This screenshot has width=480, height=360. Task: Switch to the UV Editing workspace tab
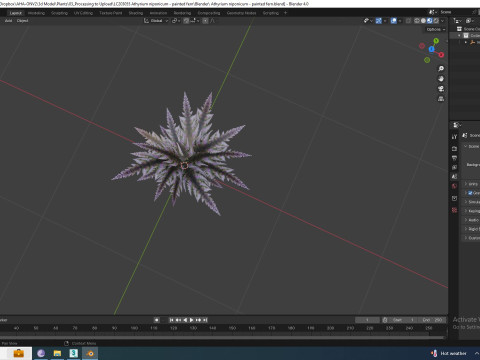pos(83,13)
